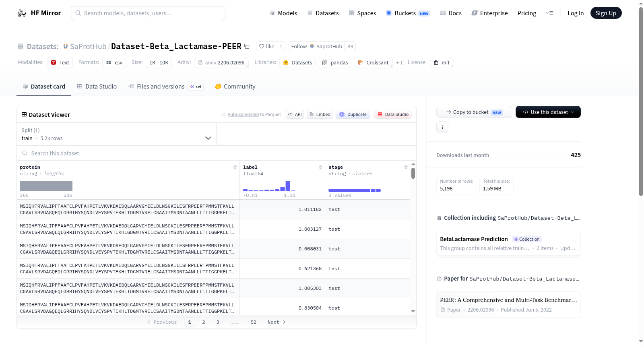Click the table's vertical scrollbar thumb

point(413,173)
